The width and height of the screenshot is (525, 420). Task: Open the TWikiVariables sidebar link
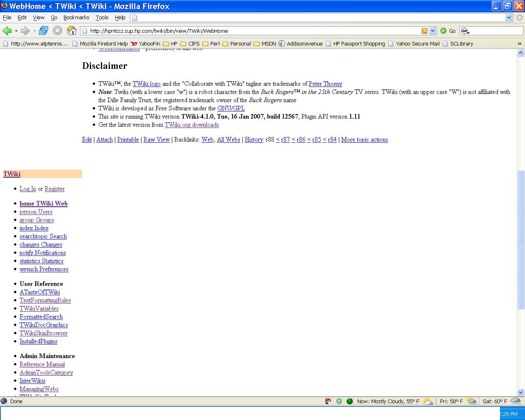point(39,308)
